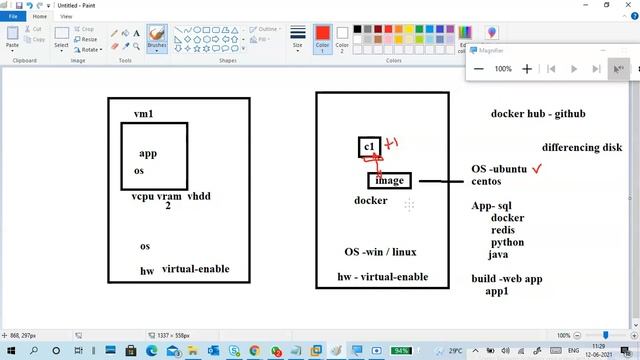Open Paint 3D from the ribbon
Viewport: 640px width, 360px height.
[492, 33]
